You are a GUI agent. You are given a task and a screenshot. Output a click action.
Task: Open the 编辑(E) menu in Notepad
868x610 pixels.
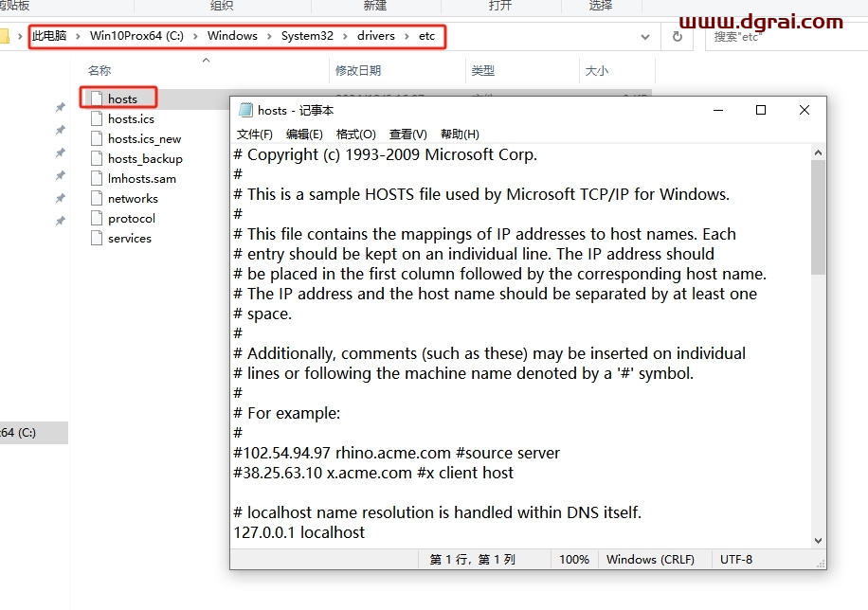304,134
